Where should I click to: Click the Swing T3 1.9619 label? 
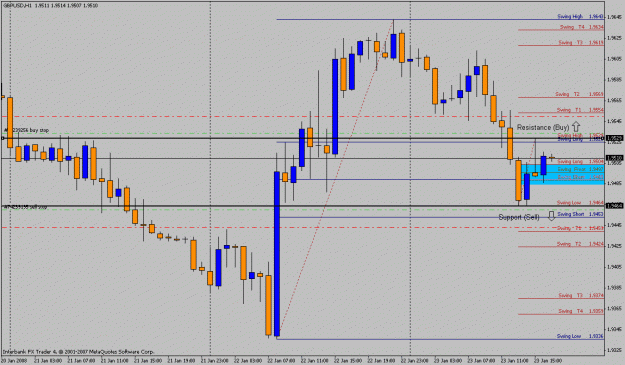click(581, 42)
